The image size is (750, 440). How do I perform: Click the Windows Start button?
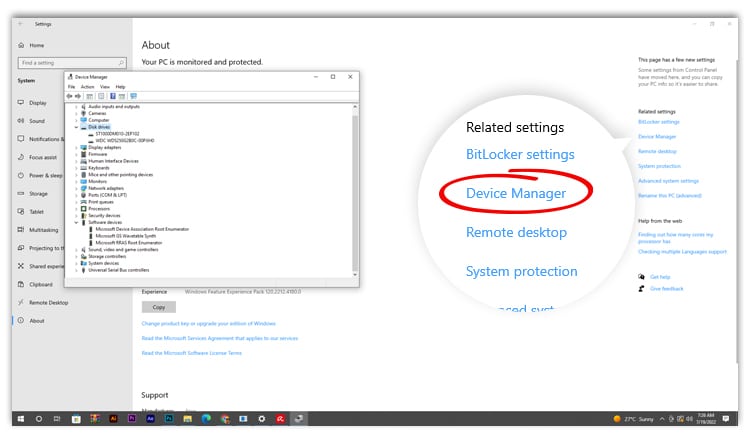point(20,418)
